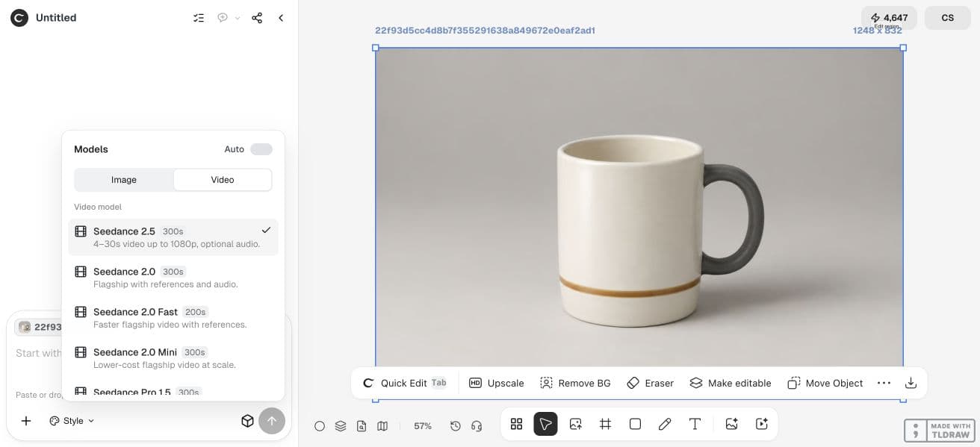Collapse the left sidebar chevron
Viewport: 980px width, 447px height.
(281, 18)
